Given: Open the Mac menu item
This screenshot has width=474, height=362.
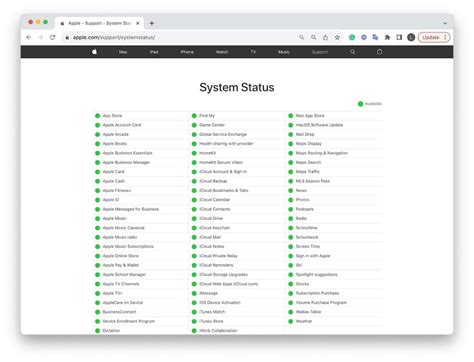Looking at the screenshot, I should 123,52.
